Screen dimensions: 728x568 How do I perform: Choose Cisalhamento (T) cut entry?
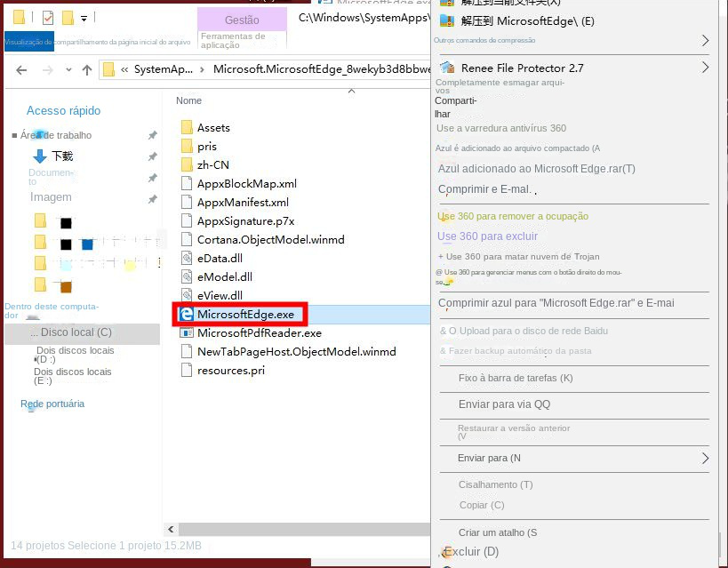click(496, 484)
